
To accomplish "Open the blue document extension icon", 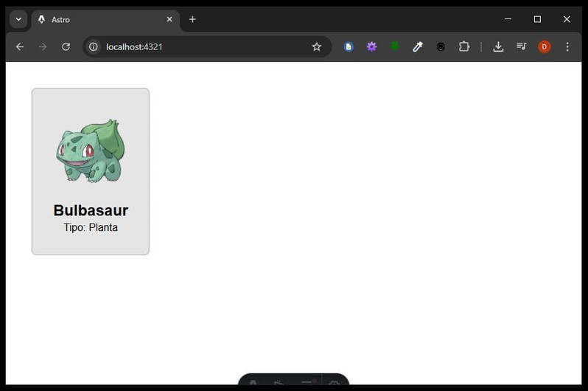I will [349, 46].
